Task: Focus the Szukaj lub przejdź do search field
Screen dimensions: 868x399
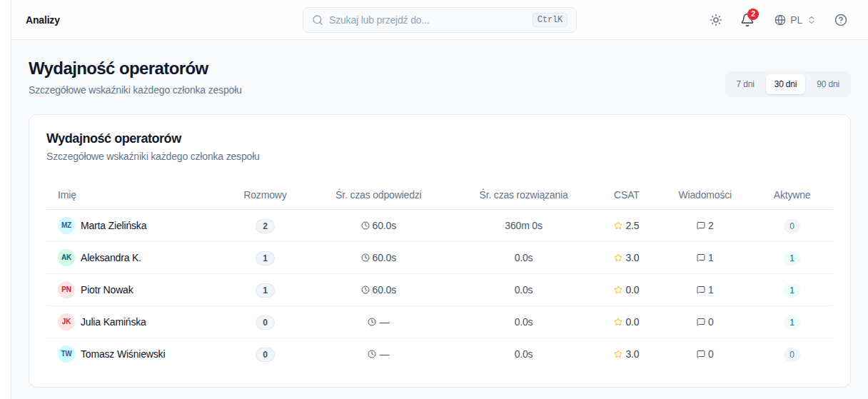Action: [440, 20]
